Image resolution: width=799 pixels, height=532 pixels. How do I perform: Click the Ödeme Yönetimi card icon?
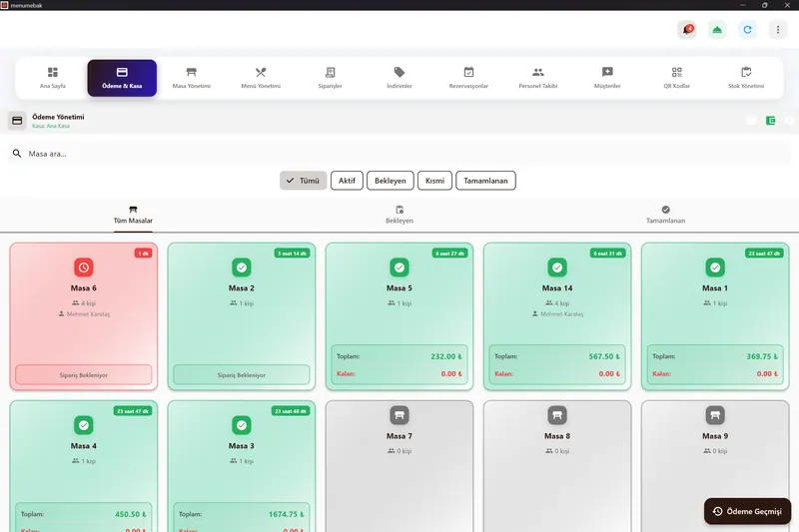[x=17, y=121]
